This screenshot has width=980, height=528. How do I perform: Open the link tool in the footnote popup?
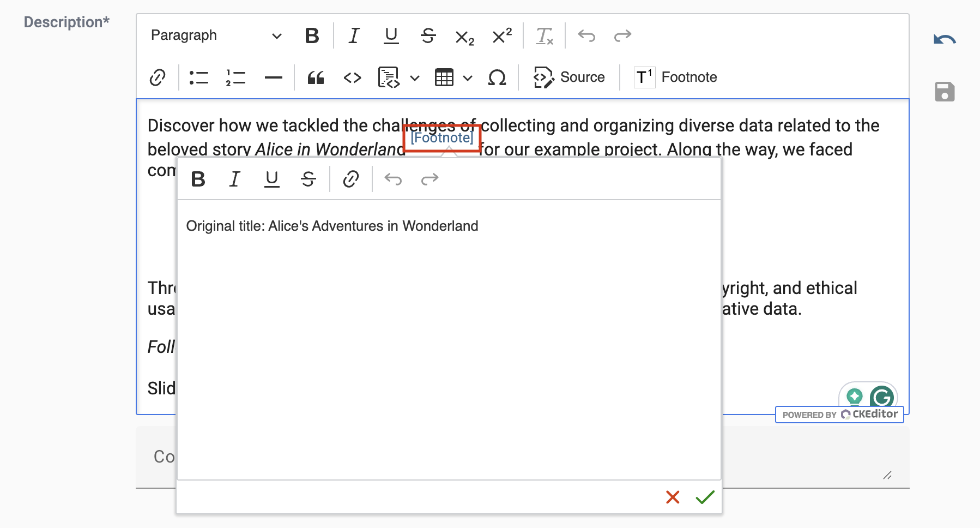coord(350,179)
